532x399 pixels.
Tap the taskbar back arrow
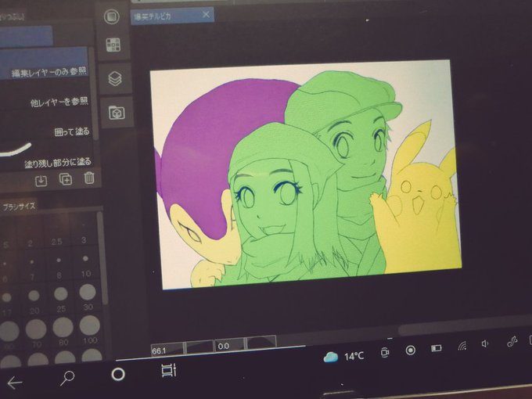coord(14,383)
